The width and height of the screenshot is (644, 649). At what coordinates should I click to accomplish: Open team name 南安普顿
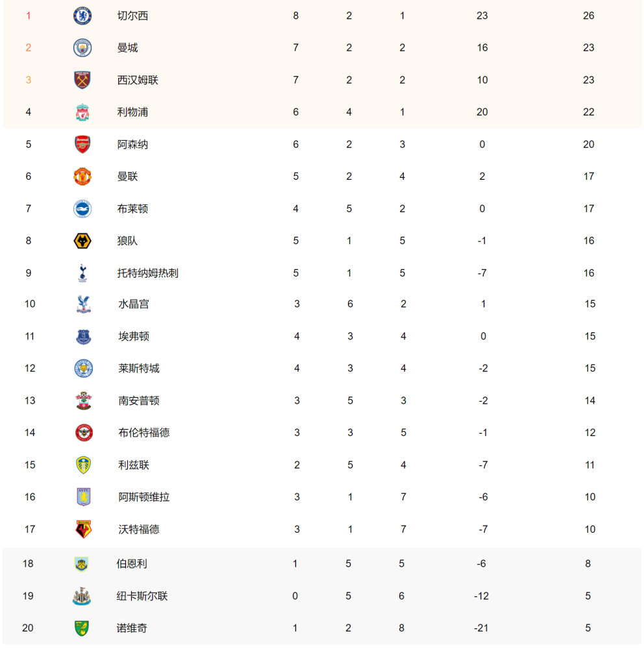(x=139, y=400)
